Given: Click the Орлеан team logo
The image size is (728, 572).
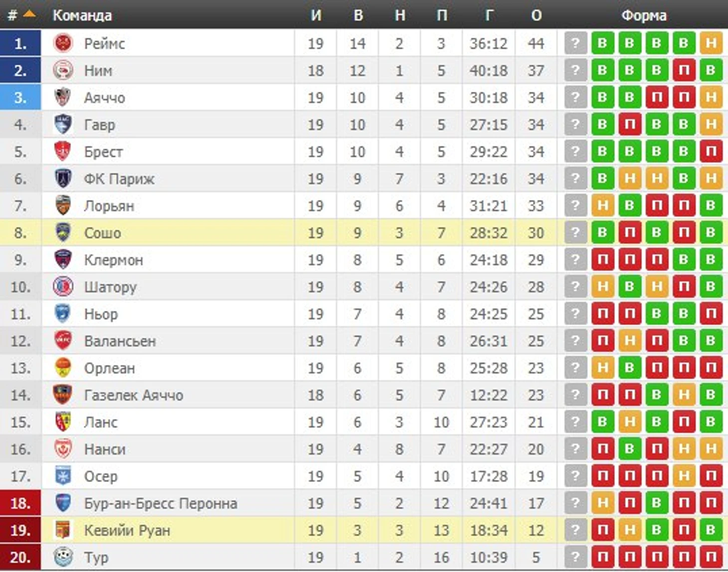Looking at the screenshot, I should (x=63, y=368).
